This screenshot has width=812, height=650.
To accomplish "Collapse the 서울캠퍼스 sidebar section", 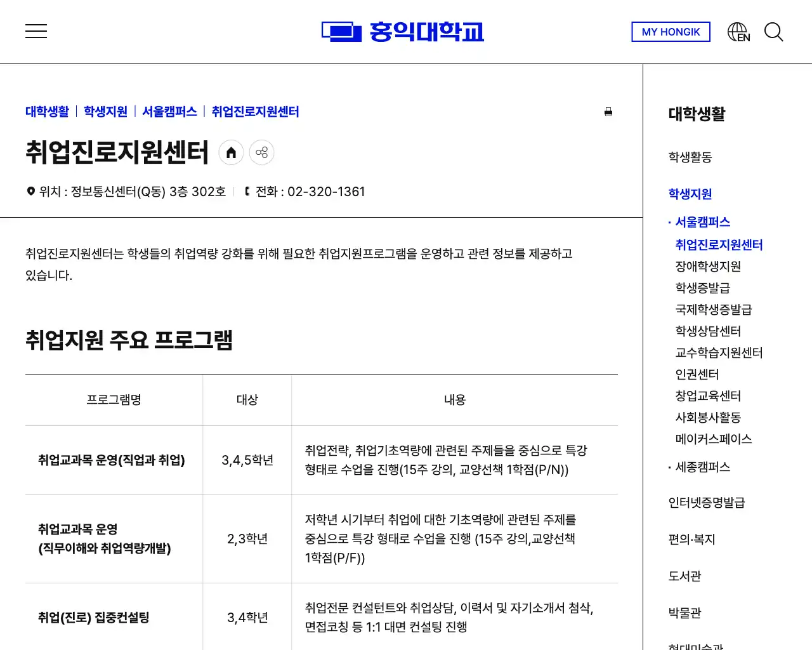I will (x=702, y=222).
